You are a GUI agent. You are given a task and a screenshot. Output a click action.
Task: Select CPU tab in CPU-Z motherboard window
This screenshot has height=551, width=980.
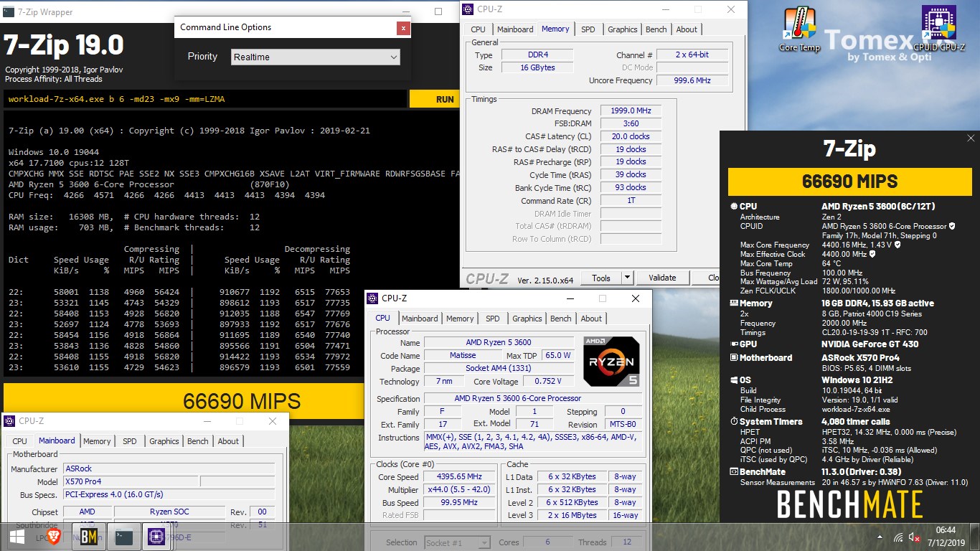[19, 441]
